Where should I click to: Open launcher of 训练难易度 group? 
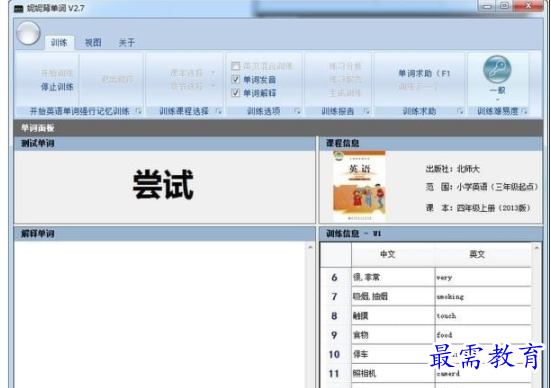click(524, 111)
